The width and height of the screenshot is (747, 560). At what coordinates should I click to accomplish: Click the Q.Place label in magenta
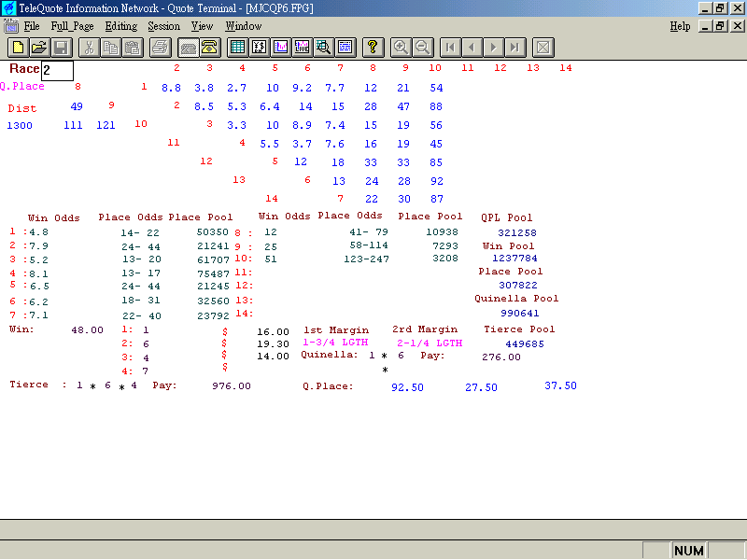click(x=21, y=86)
